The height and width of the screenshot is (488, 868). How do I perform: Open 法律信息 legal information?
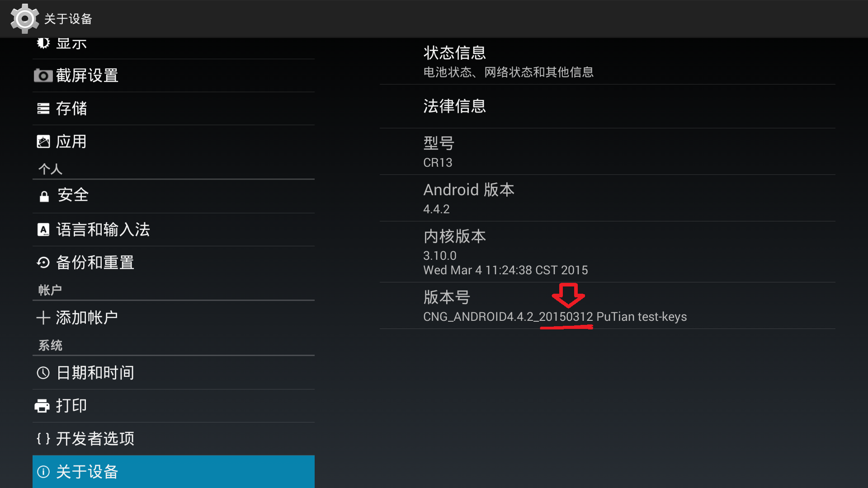point(608,106)
